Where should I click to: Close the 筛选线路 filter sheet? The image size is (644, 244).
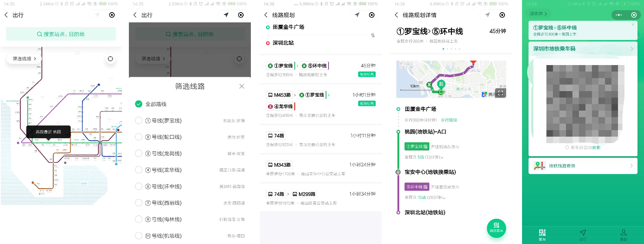[x=242, y=86]
